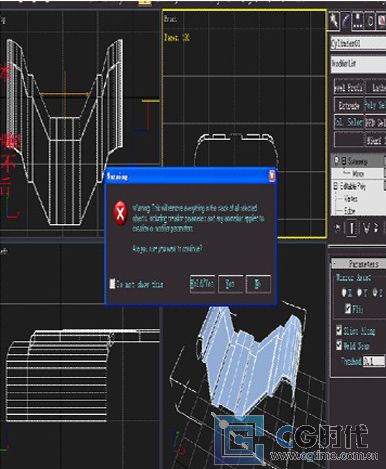Select the Z mirror axis radio

point(375,292)
